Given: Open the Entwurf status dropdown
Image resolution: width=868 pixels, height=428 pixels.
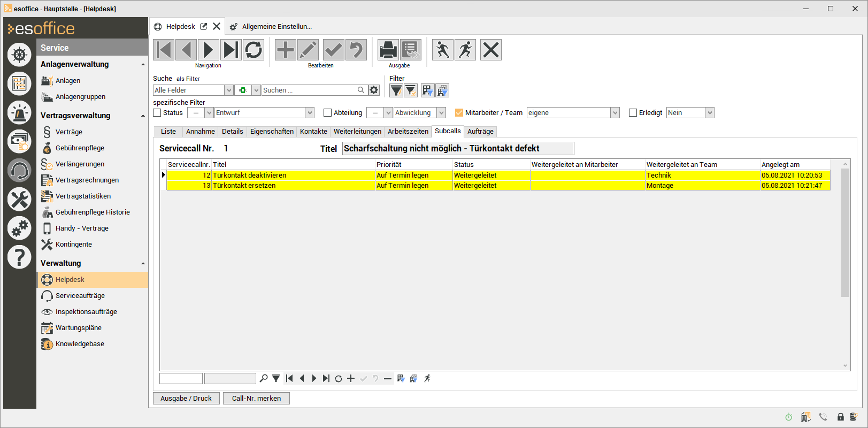Looking at the screenshot, I should tap(310, 112).
